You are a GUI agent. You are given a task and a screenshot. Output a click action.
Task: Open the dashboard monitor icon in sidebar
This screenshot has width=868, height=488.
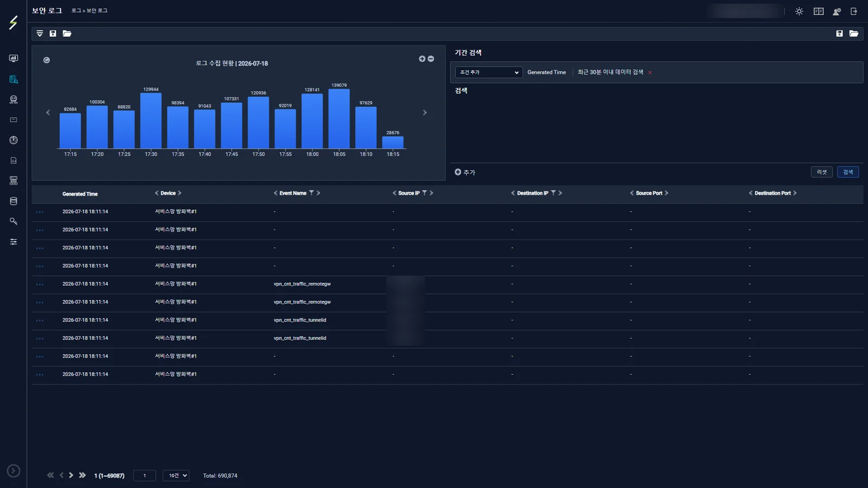14,58
